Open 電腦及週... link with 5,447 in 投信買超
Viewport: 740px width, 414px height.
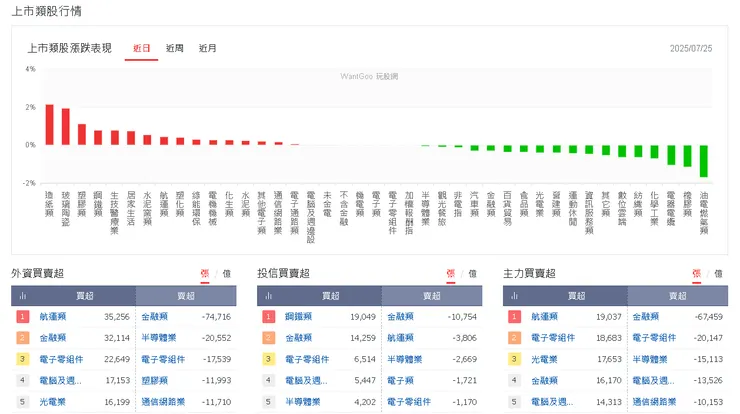coord(306,380)
